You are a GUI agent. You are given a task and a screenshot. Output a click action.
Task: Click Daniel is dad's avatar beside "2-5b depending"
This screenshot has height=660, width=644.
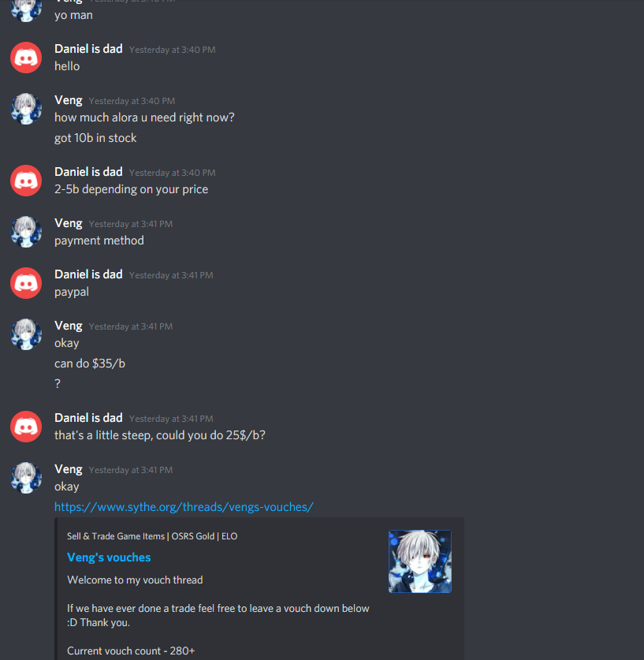[26, 181]
